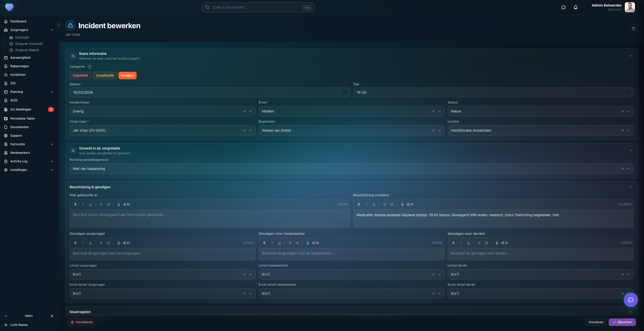Click the notification bell icon
Image resolution: width=644 pixels, height=331 pixels.
(575, 7)
